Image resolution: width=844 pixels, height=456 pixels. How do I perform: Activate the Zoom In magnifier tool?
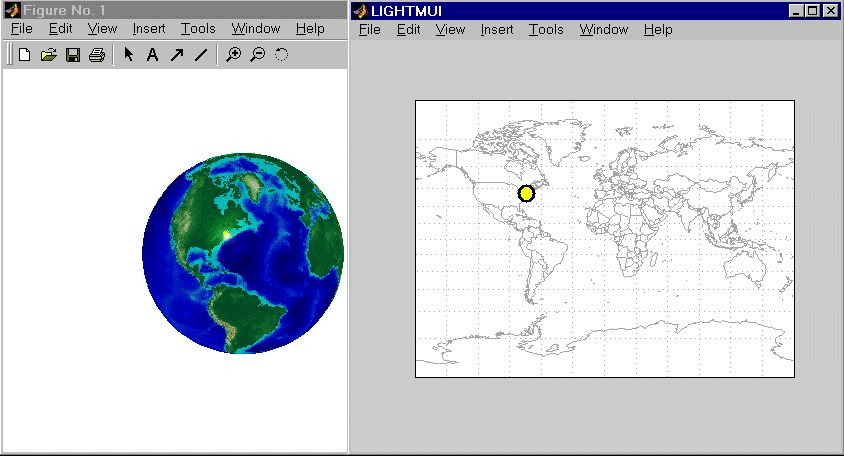(x=234, y=54)
